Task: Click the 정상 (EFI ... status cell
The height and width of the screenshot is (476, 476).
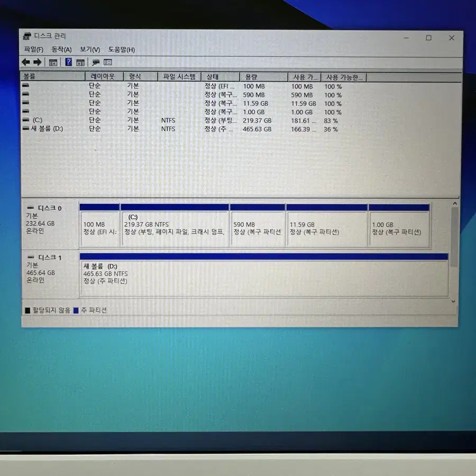Action: (x=219, y=86)
